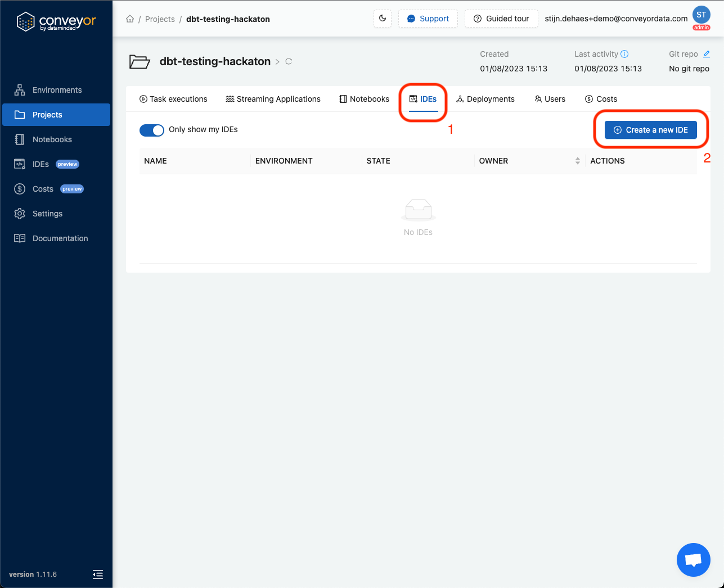The height and width of the screenshot is (588, 724).
Task: Open Environments in the sidebar
Action: click(x=56, y=90)
